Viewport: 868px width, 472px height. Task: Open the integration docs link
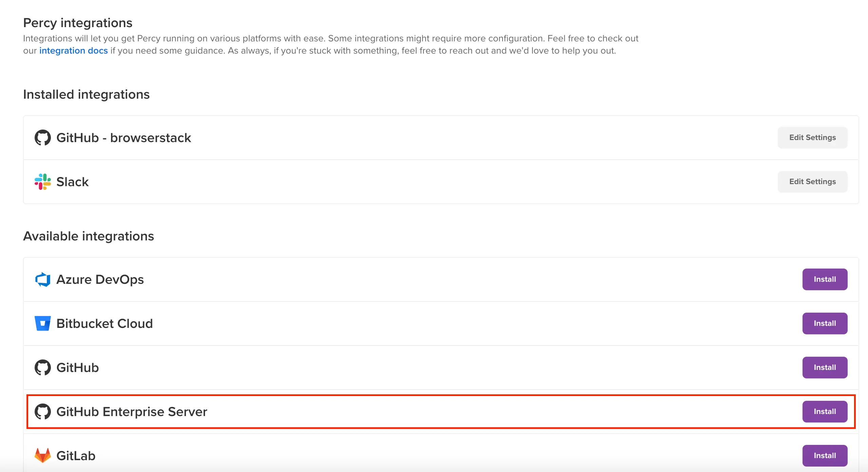73,51
